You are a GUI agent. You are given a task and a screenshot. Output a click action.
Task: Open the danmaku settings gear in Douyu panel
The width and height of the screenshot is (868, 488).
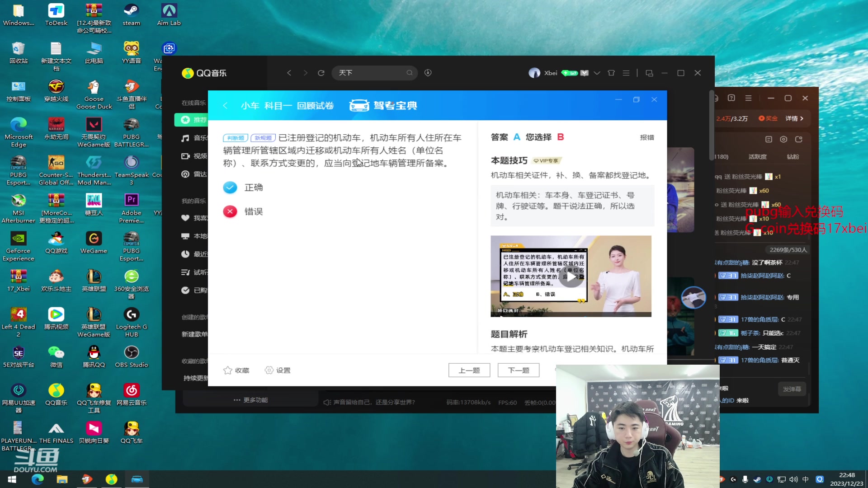pyautogui.click(x=783, y=140)
